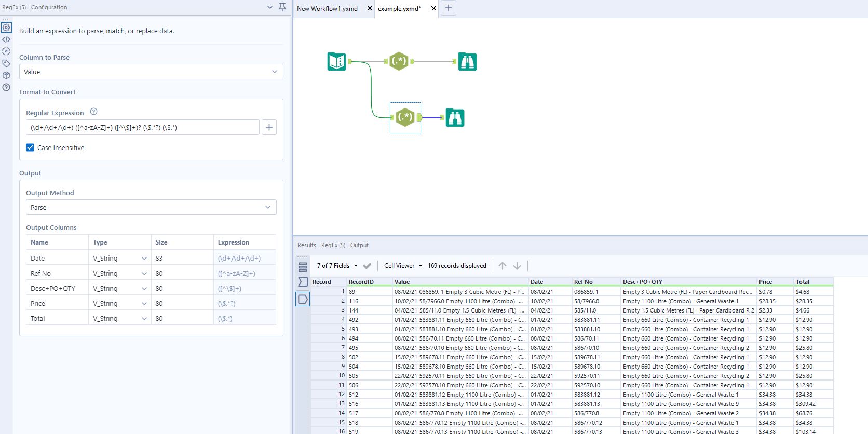Select the upper Browse binoculars tool
The width and height of the screenshot is (868, 434).
pyautogui.click(x=467, y=62)
